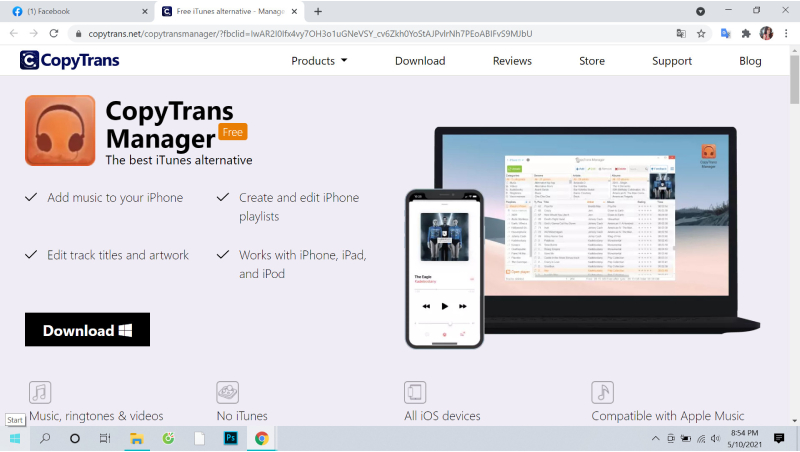Click the Translate extension icon in toolbar
800x452 pixels.
pyautogui.click(x=726, y=34)
